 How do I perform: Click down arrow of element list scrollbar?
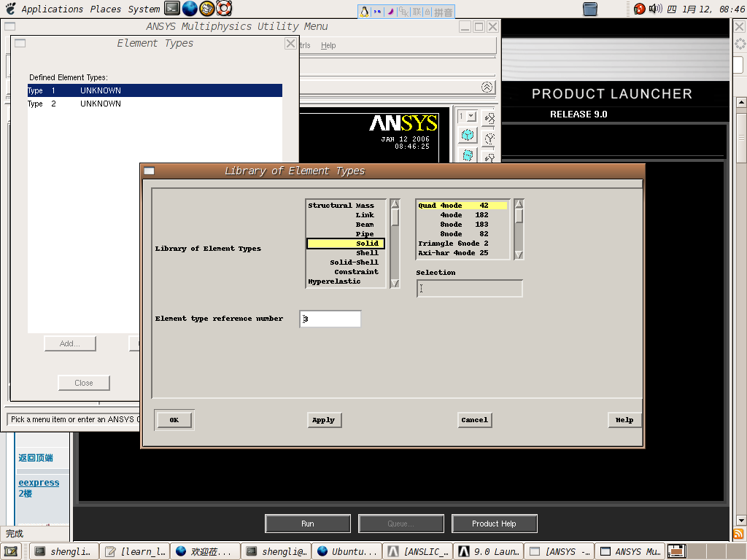tap(519, 254)
